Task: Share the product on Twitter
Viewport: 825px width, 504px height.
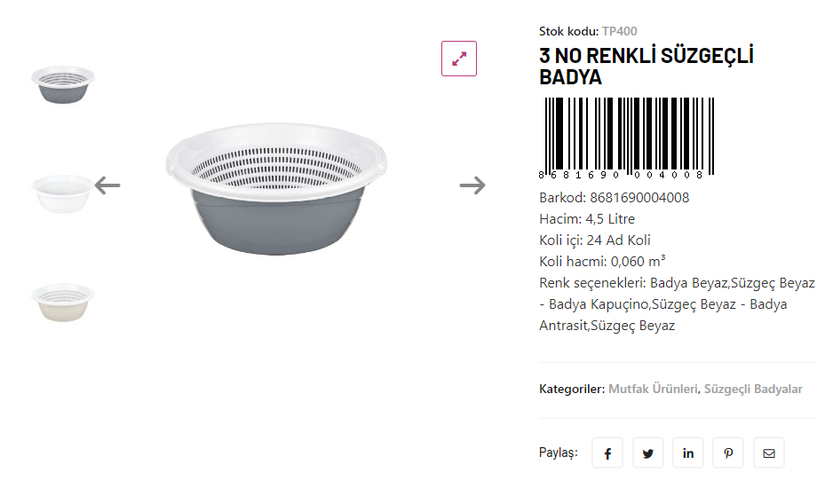Action: [x=648, y=453]
